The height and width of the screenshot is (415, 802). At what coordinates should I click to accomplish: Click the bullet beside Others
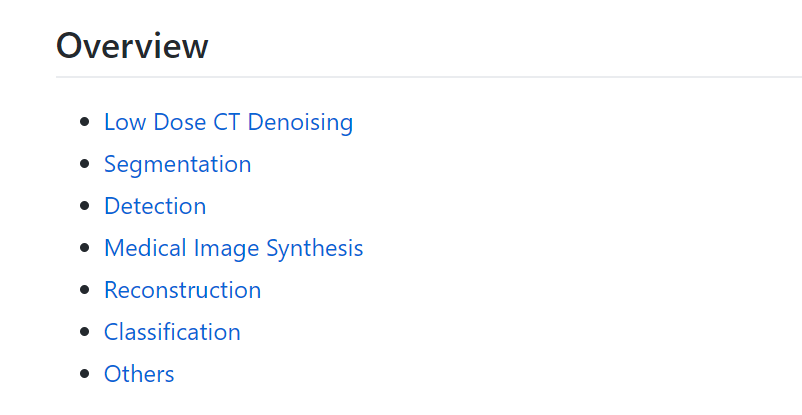coord(84,375)
